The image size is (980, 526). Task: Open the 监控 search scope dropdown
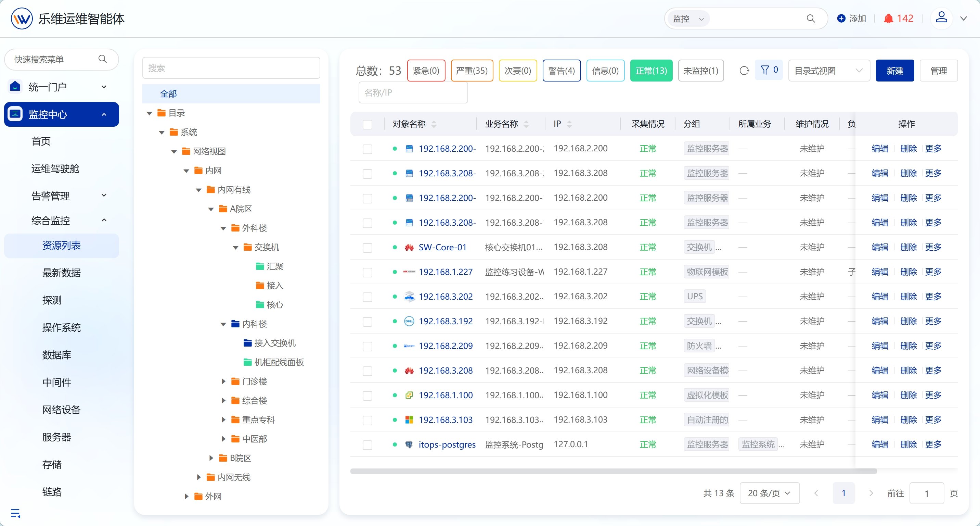(x=688, y=18)
